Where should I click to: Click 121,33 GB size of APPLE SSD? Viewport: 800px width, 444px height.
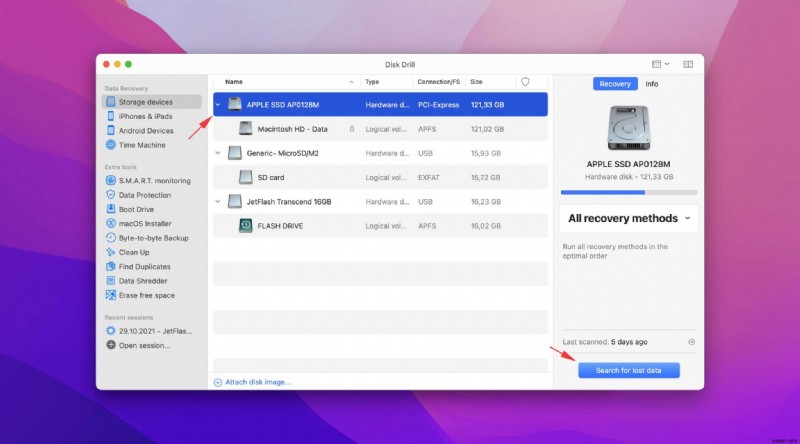pyautogui.click(x=487, y=105)
